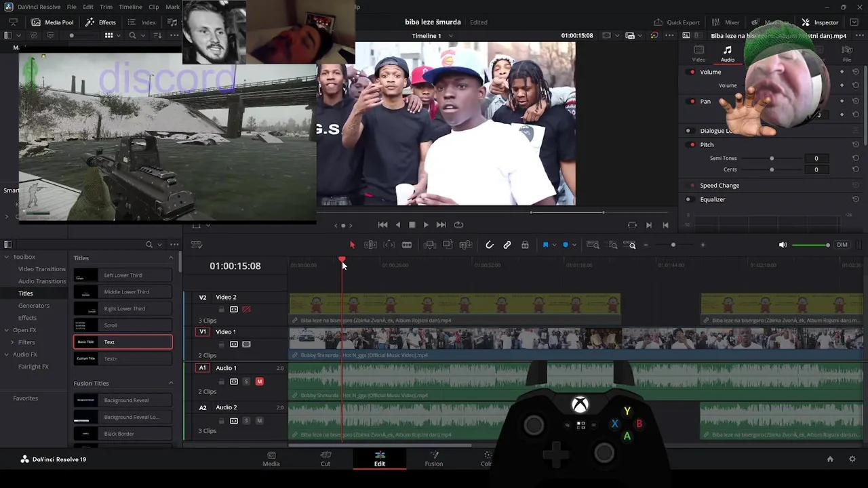
Task: Click Full Extent Zoom icon
Action: coord(593,245)
